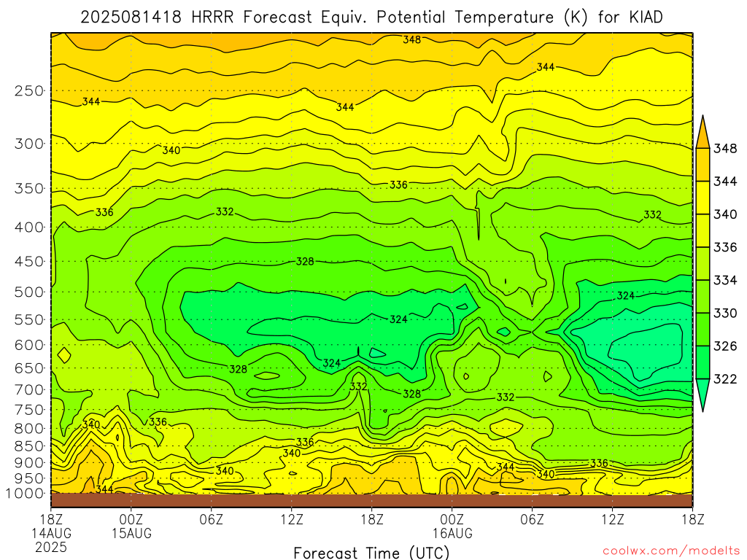Viewport: 747px width, 560px height.
Task: Click the 18Z 14AUG 2025 time label
Action: 52,533
